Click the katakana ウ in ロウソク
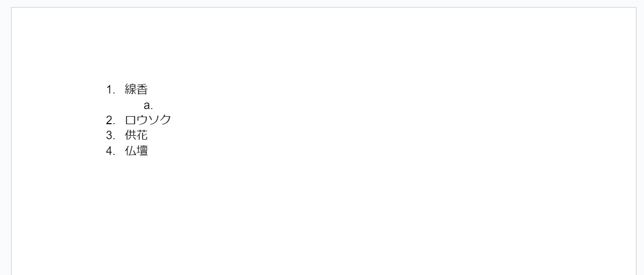The image size is (644, 275). tap(142, 120)
